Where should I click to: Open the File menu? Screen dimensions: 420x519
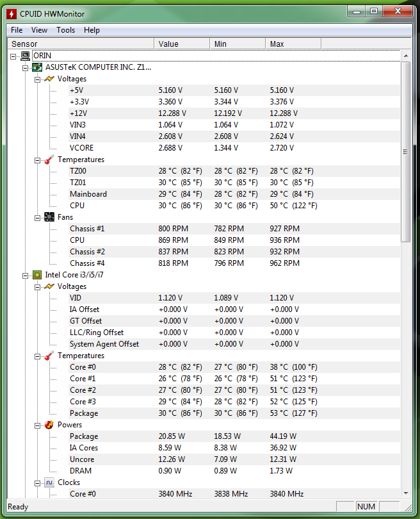[17, 30]
